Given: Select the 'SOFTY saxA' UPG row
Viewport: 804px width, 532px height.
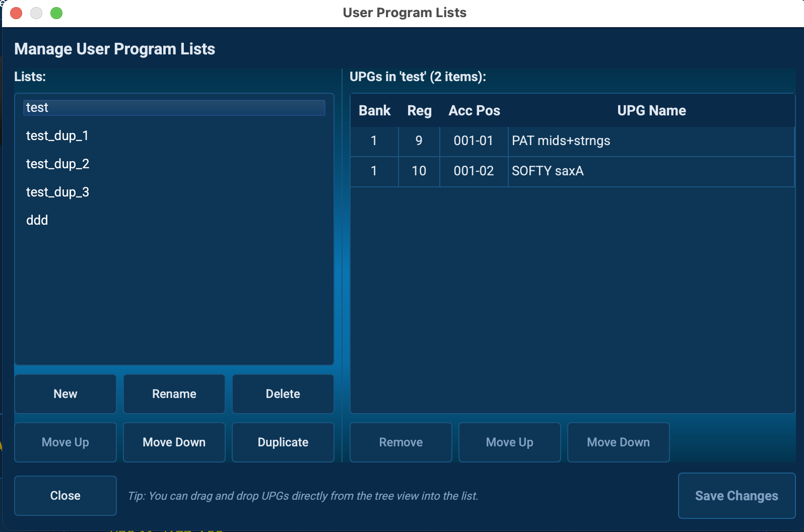Looking at the screenshot, I should pos(572,172).
